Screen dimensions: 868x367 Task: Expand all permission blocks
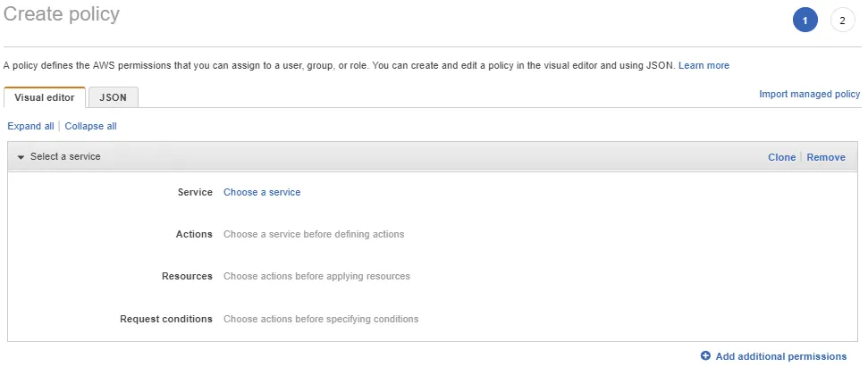[30, 126]
